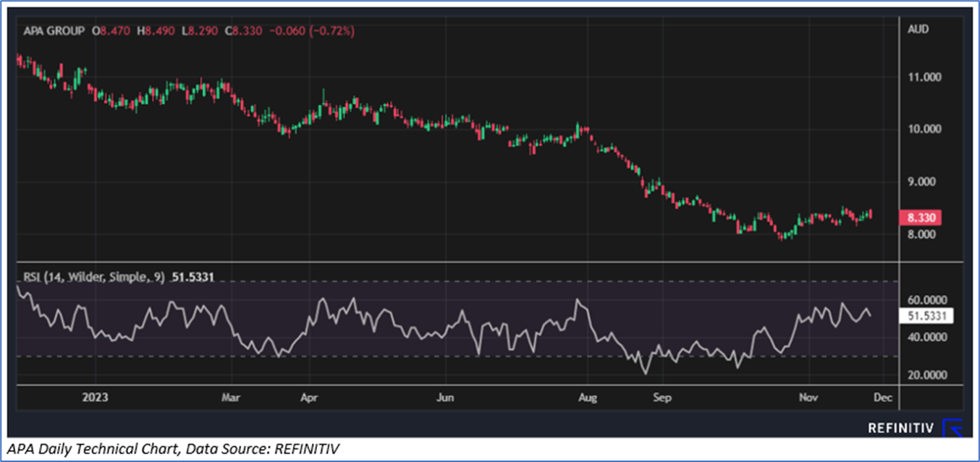The image size is (980, 462).
Task: Click the Dec time axis label
Action: (884, 397)
